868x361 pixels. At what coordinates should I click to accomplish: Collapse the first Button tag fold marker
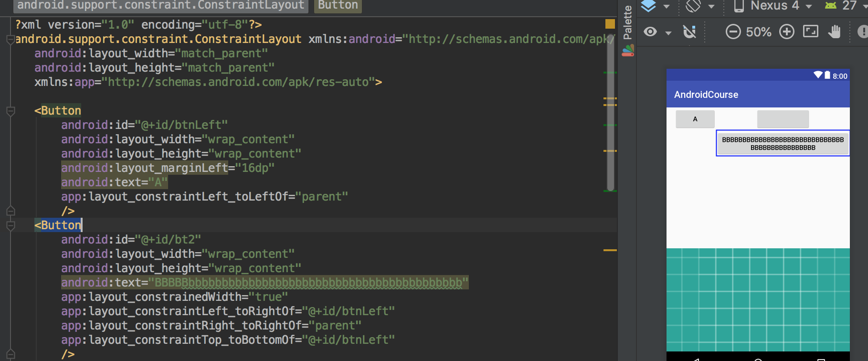[x=11, y=111]
